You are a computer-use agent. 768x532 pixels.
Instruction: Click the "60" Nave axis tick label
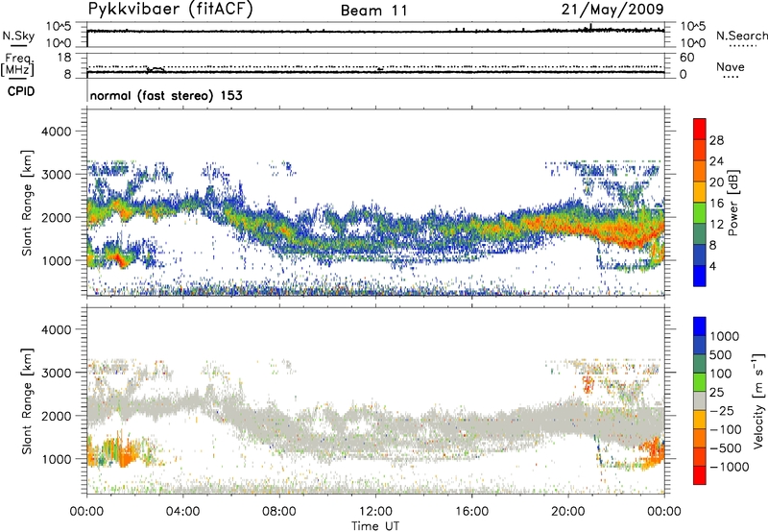686,58
